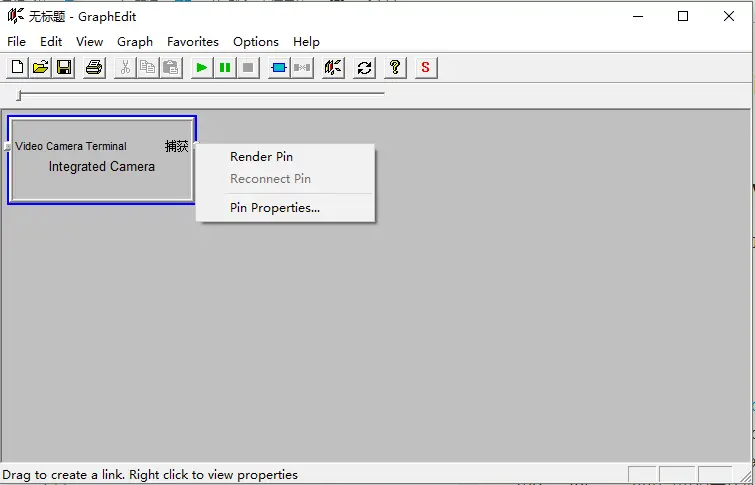Click the grayed Reconnect Pin entry
This screenshot has width=755, height=485.
[x=286, y=179]
